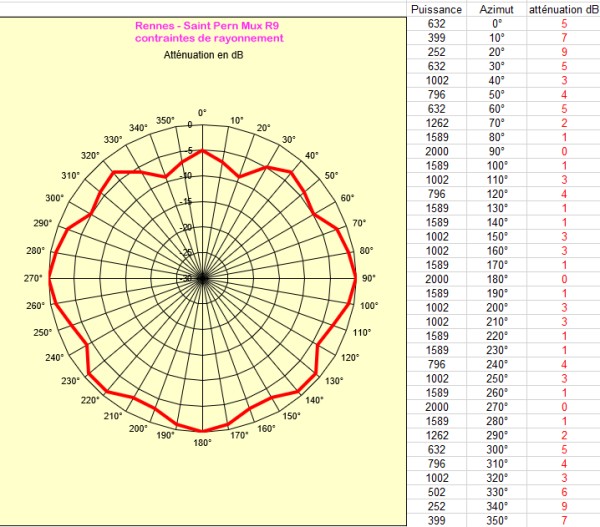600x527 pixels.
Task: Select the 40° cell in the Azimut column
Action: pos(496,80)
